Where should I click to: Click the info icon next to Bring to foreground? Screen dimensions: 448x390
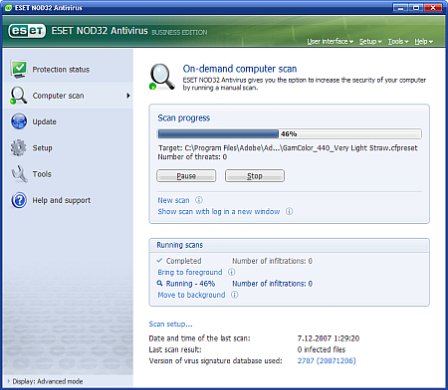click(x=231, y=272)
